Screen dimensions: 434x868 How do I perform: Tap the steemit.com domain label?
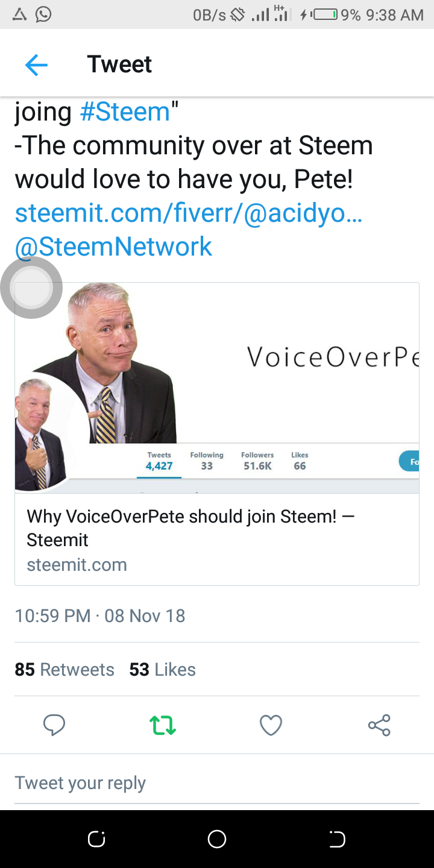pyautogui.click(x=77, y=565)
